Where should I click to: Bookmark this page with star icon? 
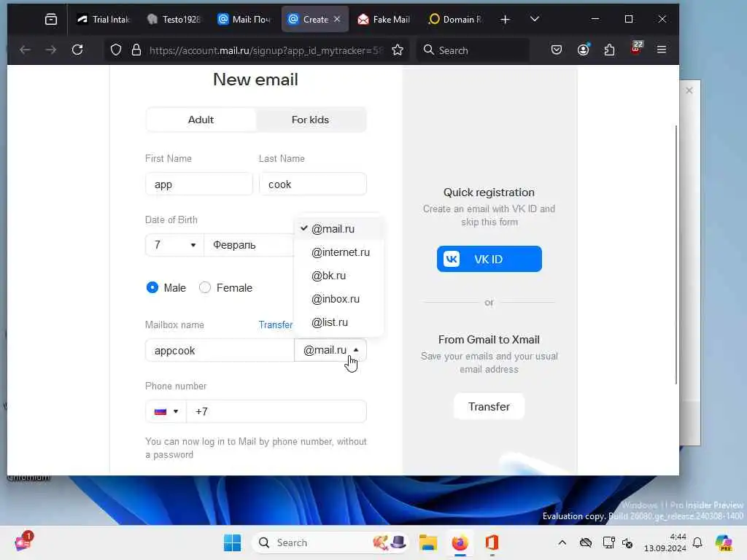point(398,50)
